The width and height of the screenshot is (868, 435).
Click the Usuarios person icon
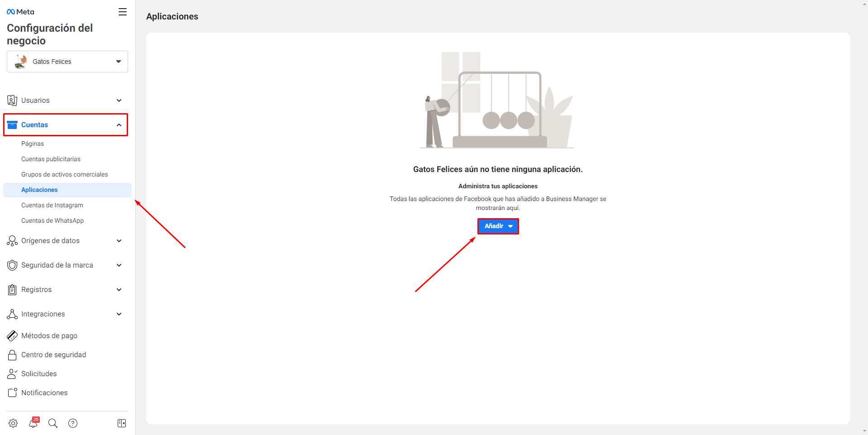click(12, 100)
